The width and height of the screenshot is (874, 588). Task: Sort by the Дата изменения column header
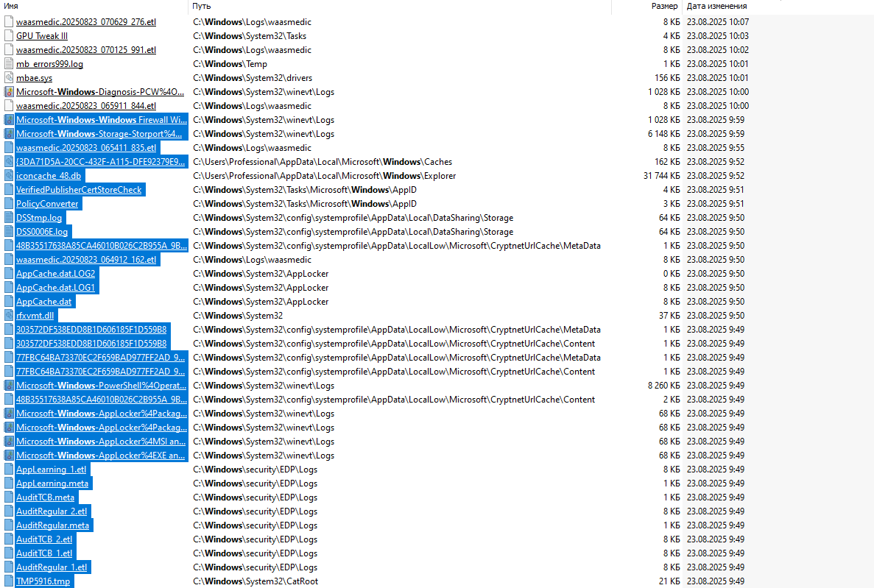coord(717,6)
